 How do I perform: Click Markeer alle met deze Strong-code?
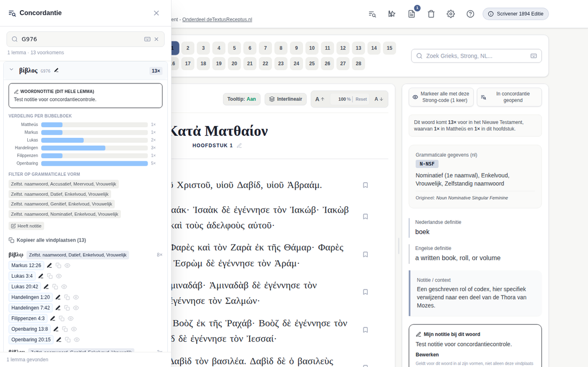441,97
